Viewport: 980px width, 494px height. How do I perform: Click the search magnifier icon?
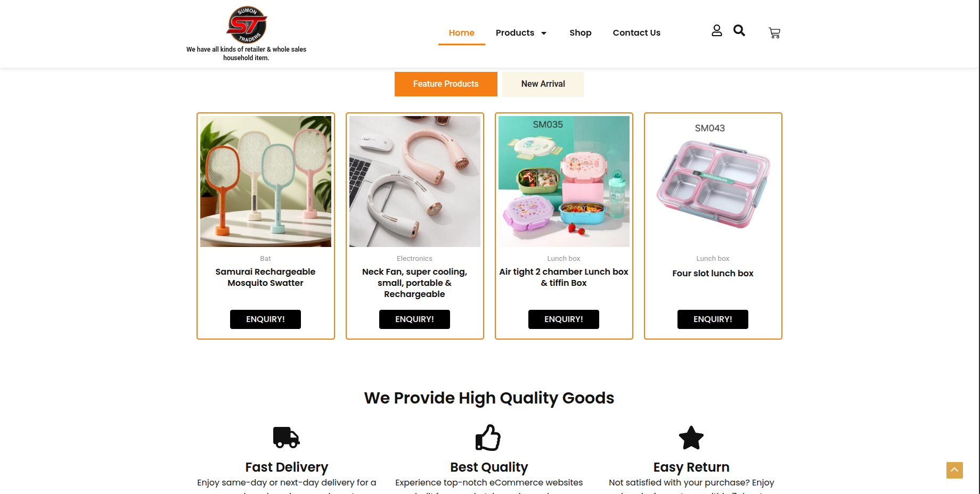point(739,30)
